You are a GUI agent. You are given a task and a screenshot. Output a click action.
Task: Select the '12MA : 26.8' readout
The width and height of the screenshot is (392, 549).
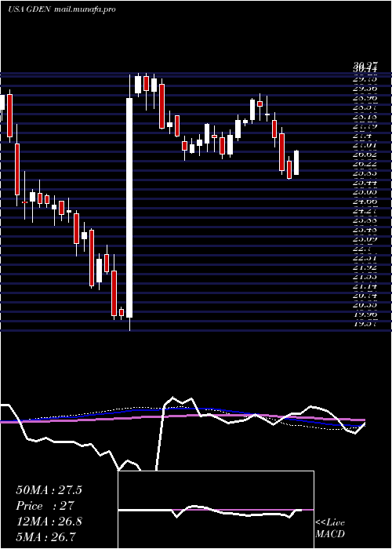[x=49, y=522]
